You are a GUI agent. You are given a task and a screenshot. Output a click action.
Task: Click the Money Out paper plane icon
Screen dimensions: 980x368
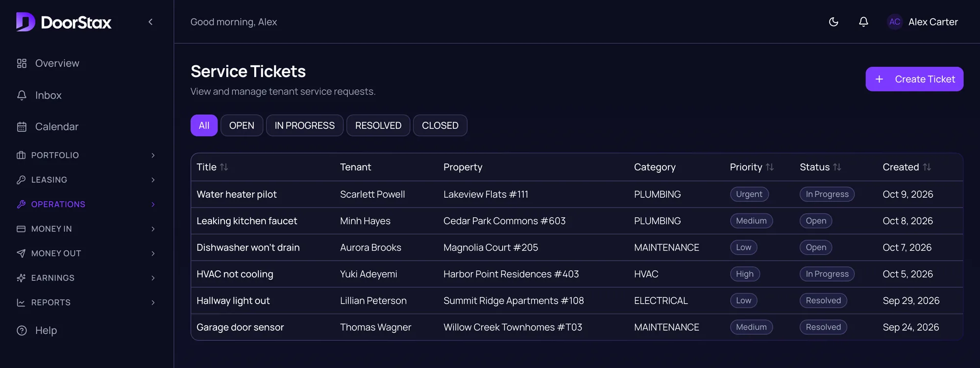[21, 253]
